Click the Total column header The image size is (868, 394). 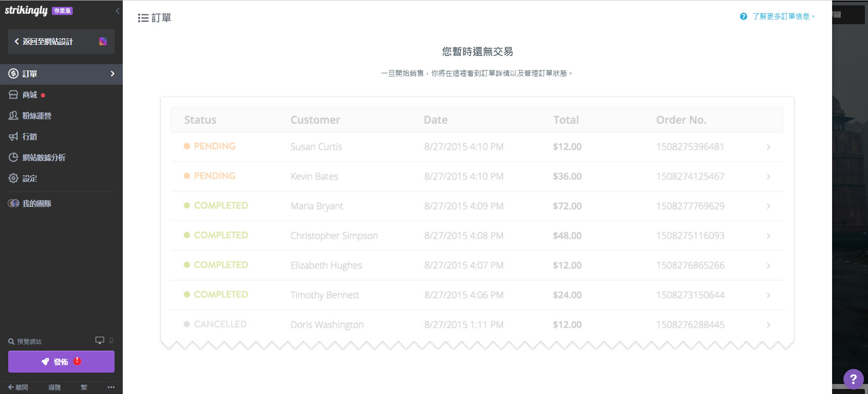tap(566, 120)
